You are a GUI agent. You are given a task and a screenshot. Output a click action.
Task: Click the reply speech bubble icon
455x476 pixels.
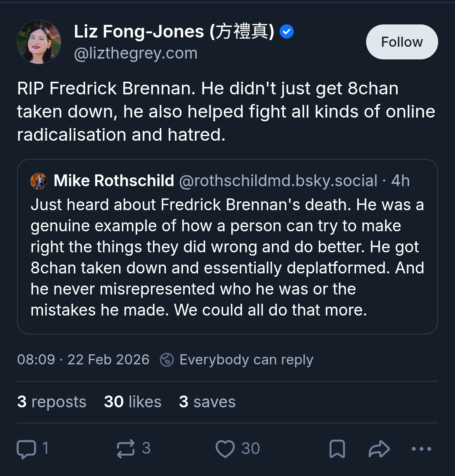[x=26, y=449]
